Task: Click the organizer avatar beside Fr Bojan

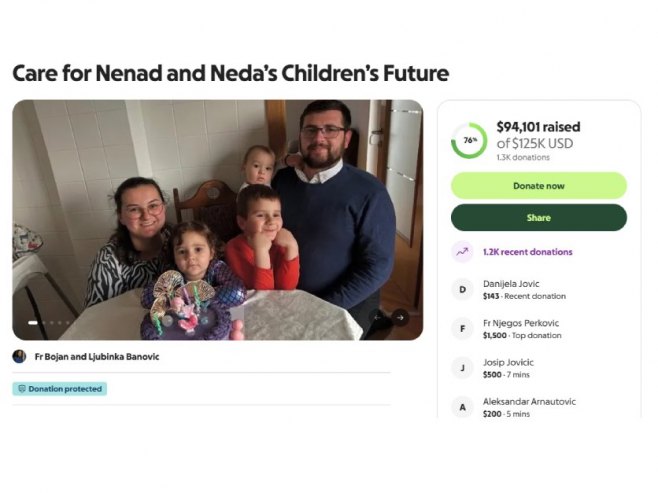Action: tap(19, 356)
